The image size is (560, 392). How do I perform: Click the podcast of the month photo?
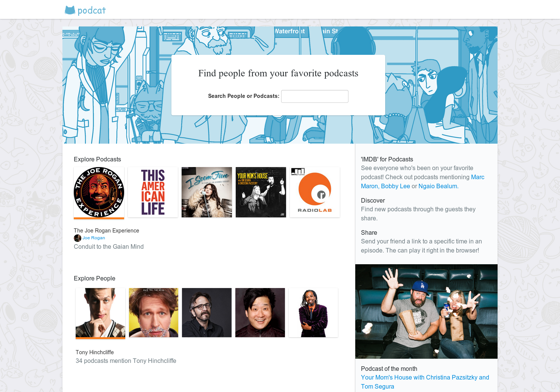[x=426, y=311]
